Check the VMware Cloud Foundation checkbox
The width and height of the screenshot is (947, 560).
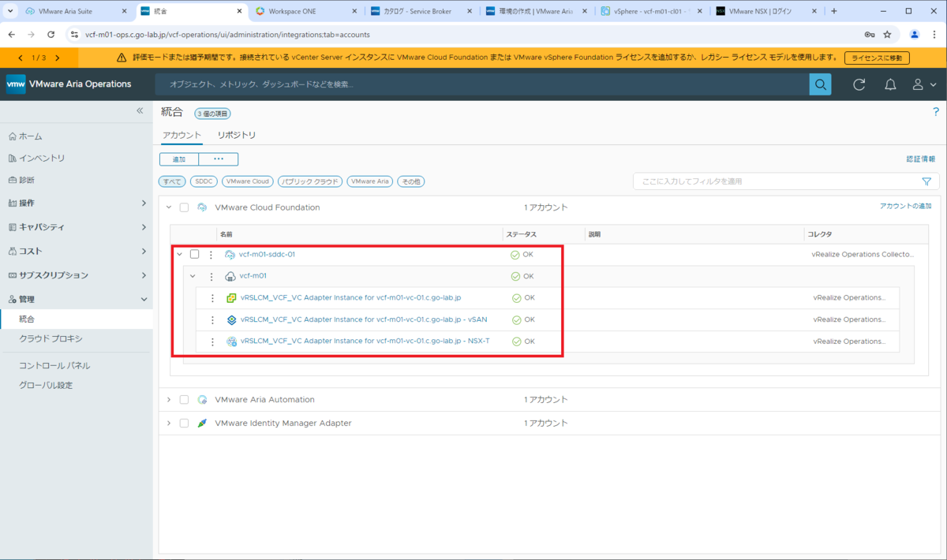click(184, 207)
